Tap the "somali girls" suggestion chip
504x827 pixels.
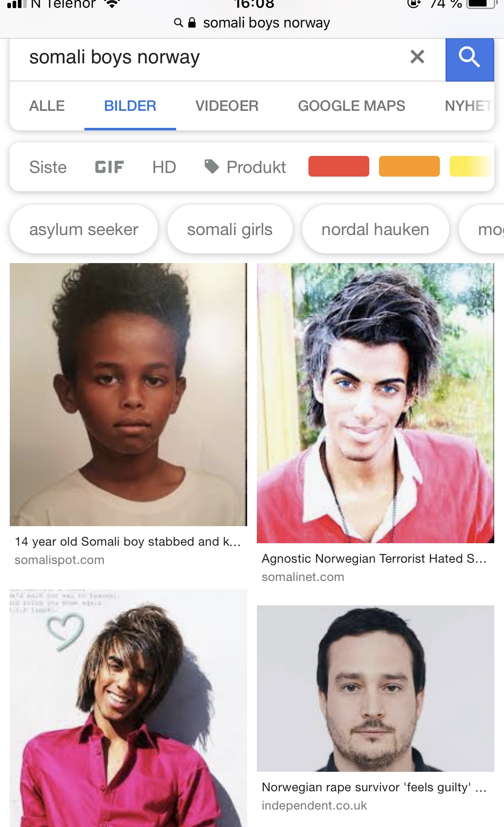coord(230,229)
